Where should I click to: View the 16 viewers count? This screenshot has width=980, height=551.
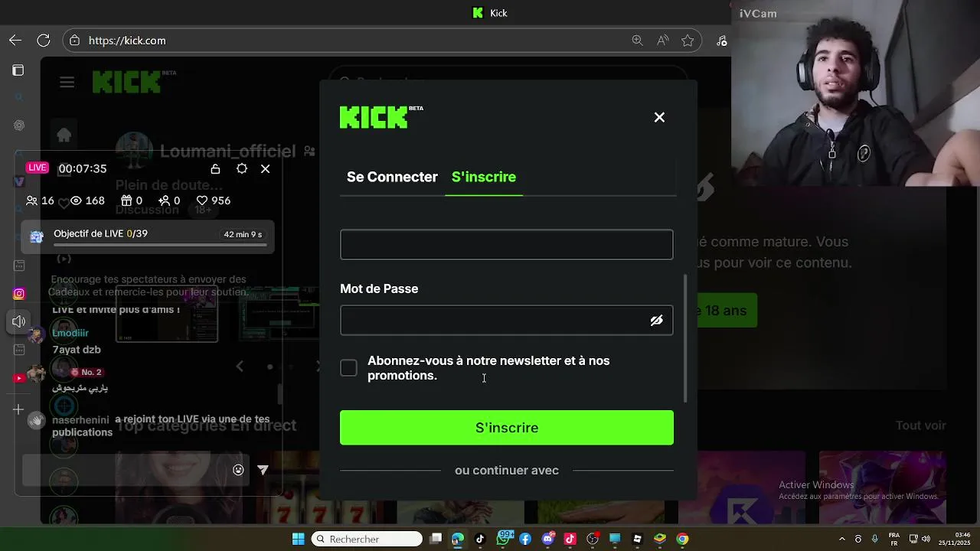pyautogui.click(x=41, y=201)
